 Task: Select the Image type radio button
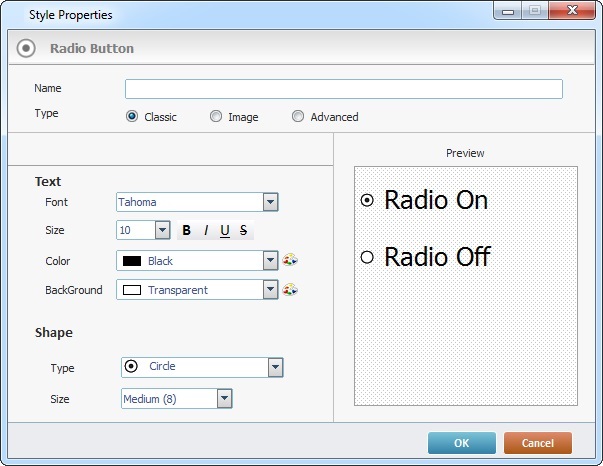[216, 117]
